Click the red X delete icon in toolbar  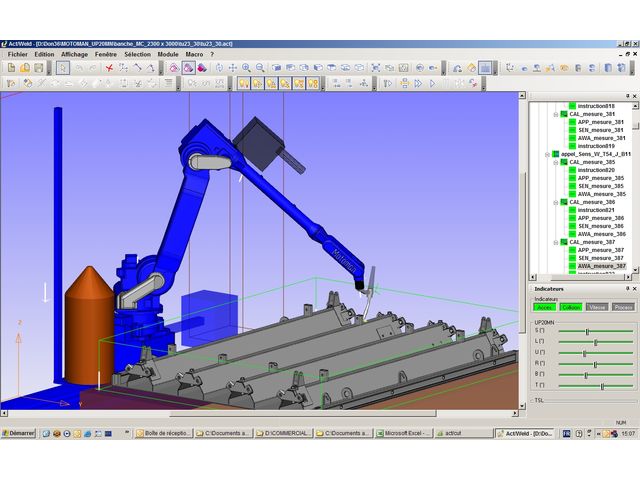click(109, 67)
